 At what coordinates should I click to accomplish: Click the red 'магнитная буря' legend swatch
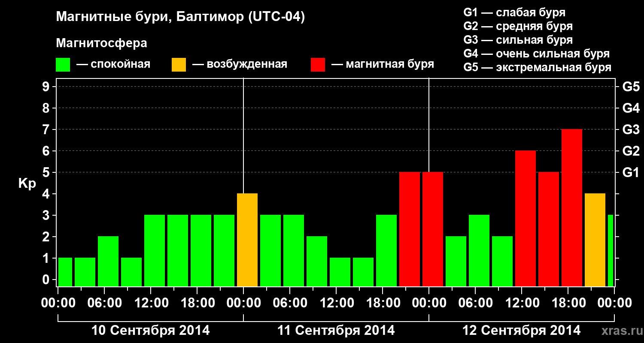click(x=318, y=65)
